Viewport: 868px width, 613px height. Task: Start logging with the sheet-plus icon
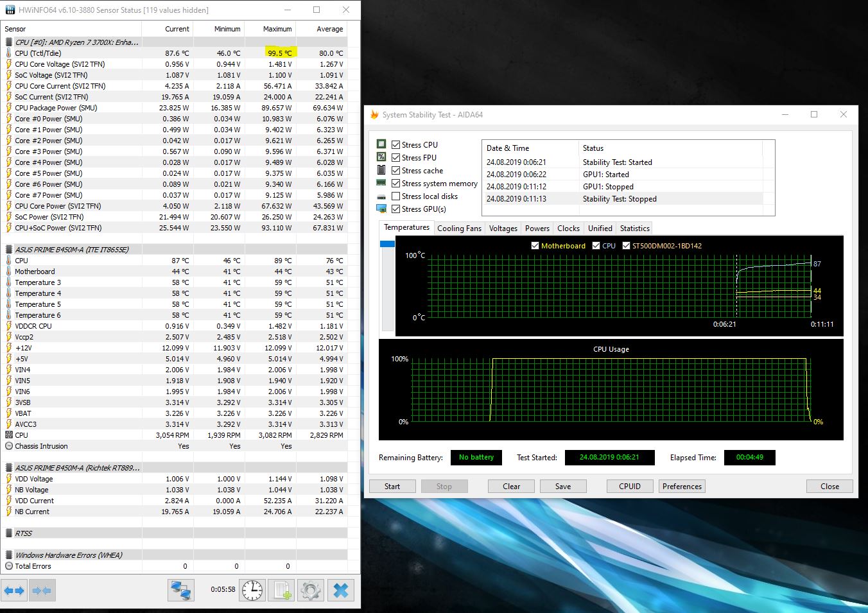pos(281,590)
